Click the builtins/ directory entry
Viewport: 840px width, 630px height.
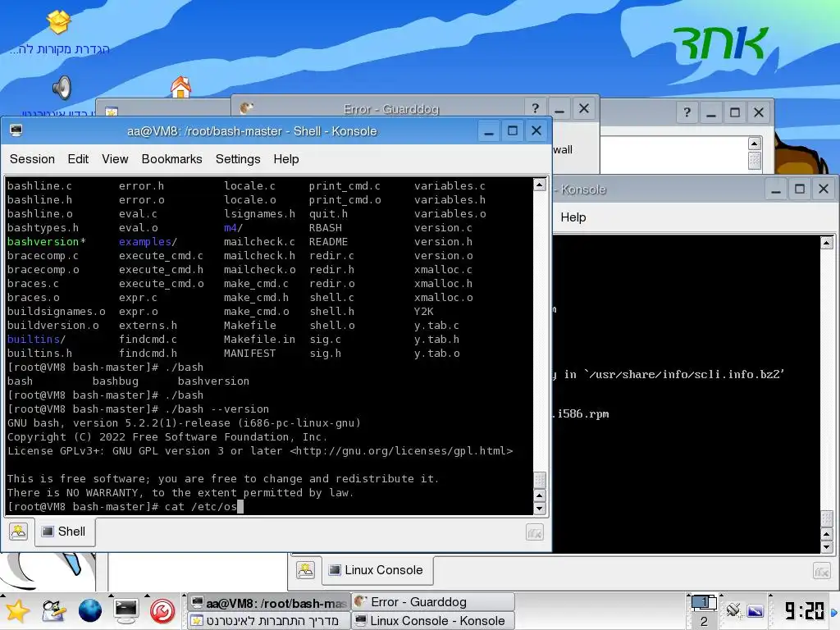point(36,339)
